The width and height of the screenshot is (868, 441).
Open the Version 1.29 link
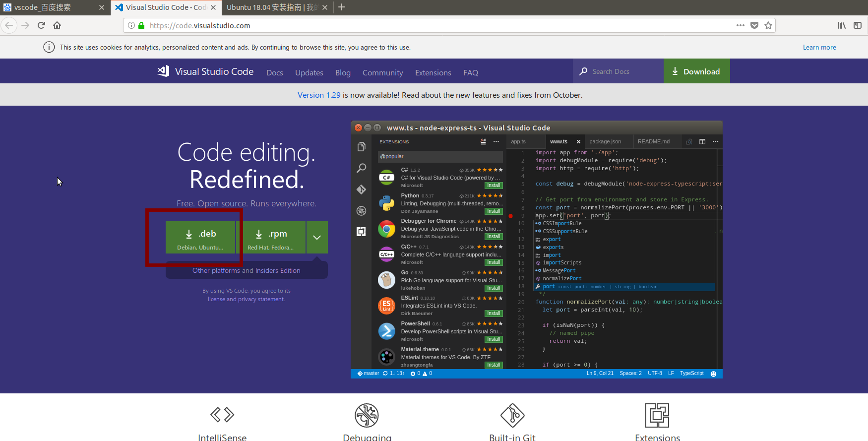319,95
